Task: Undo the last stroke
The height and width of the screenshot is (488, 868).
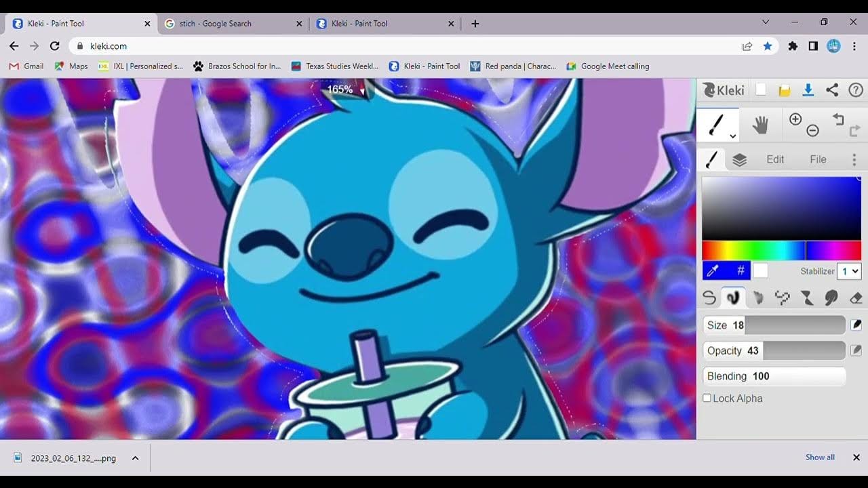Action: pos(838,119)
